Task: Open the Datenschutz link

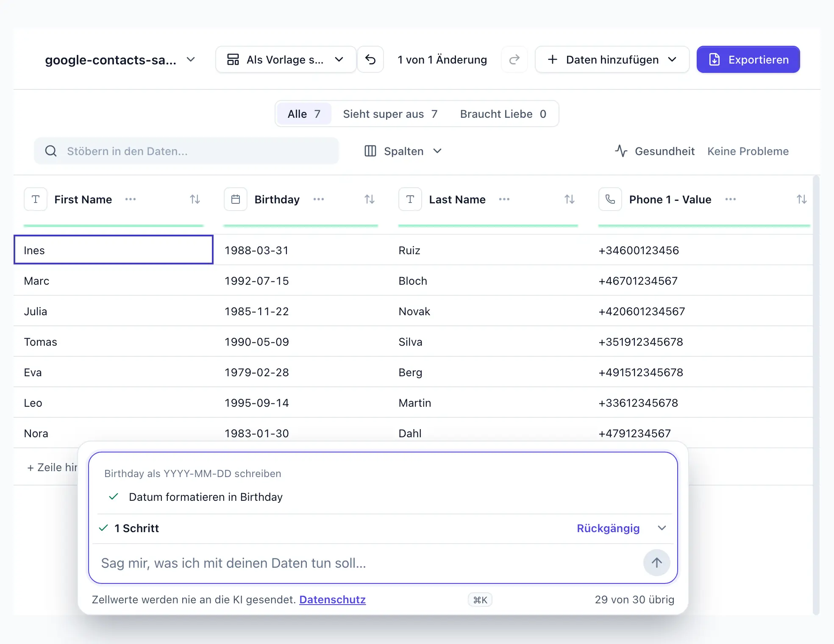Action: coord(332,600)
